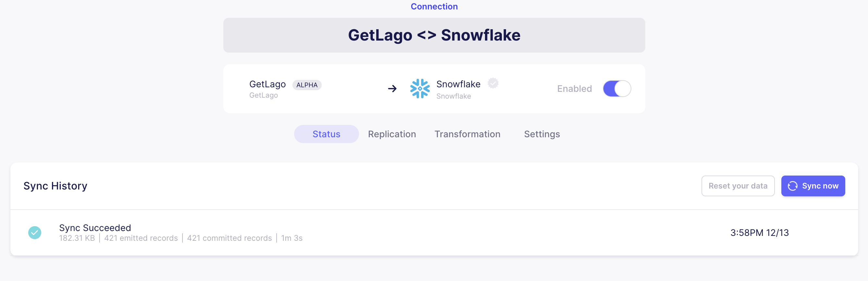The image size is (868, 281).
Task: Click the GetLago <> Snowflake connection title
Action: tap(434, 35)
